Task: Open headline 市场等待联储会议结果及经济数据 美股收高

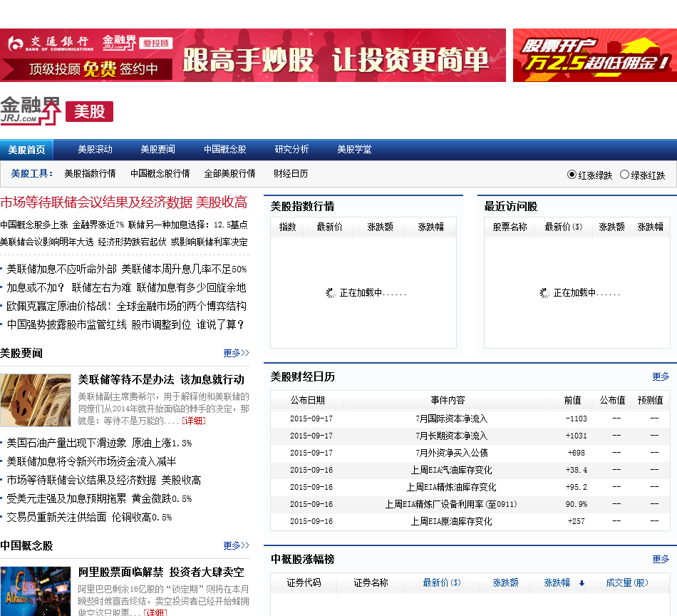Action: click(123, 202)
